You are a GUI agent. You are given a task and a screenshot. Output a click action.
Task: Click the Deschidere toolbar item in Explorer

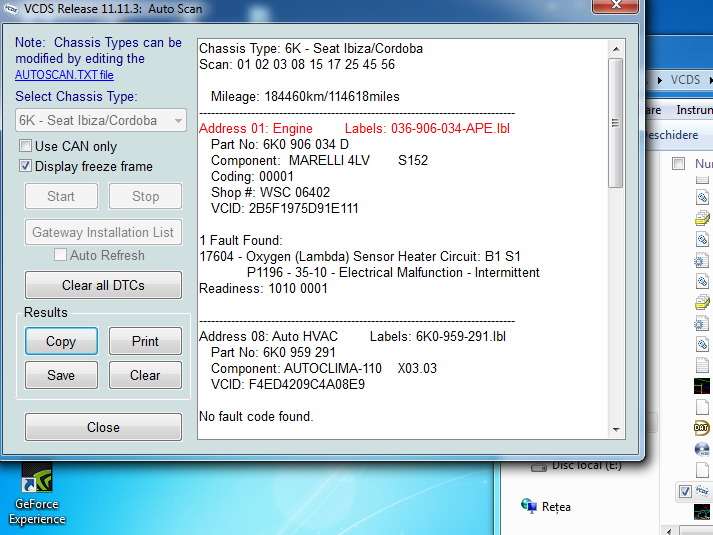pyautogui.click(x=671, y=135)
